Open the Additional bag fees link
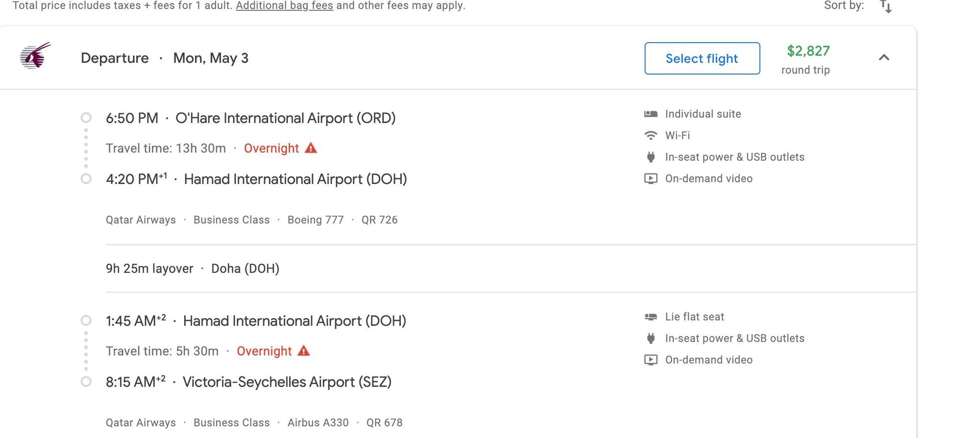This screenshot has height=438, width=980. [x=284, y=6]
